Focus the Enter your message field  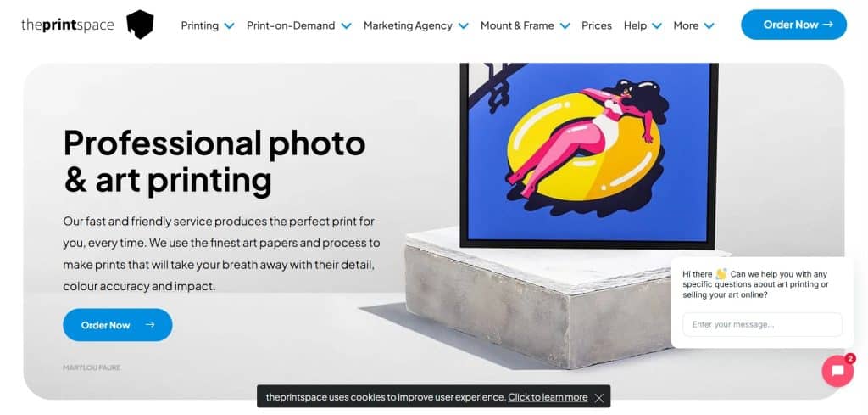[x=762, y=325]
